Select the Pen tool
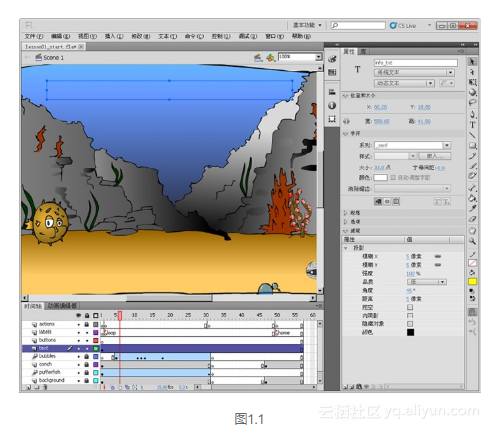 pyautogui.click(x=472, y=115)
